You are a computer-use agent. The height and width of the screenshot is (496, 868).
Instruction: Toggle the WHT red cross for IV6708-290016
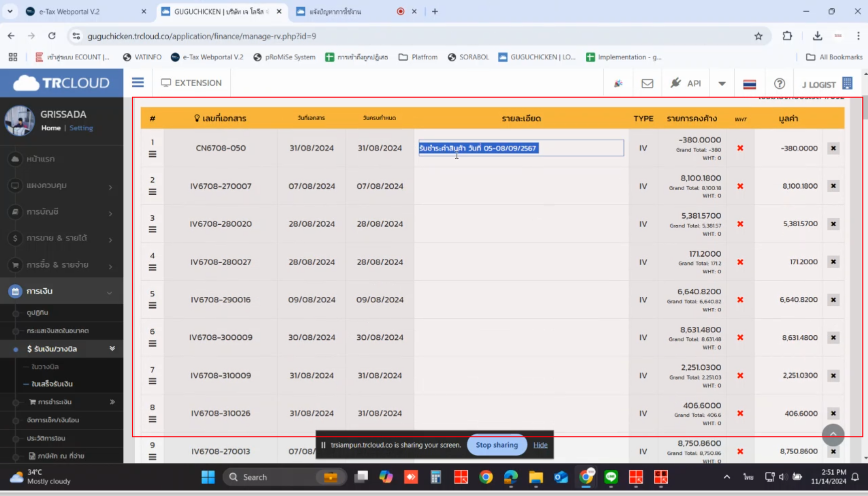[x=740, y=300]
